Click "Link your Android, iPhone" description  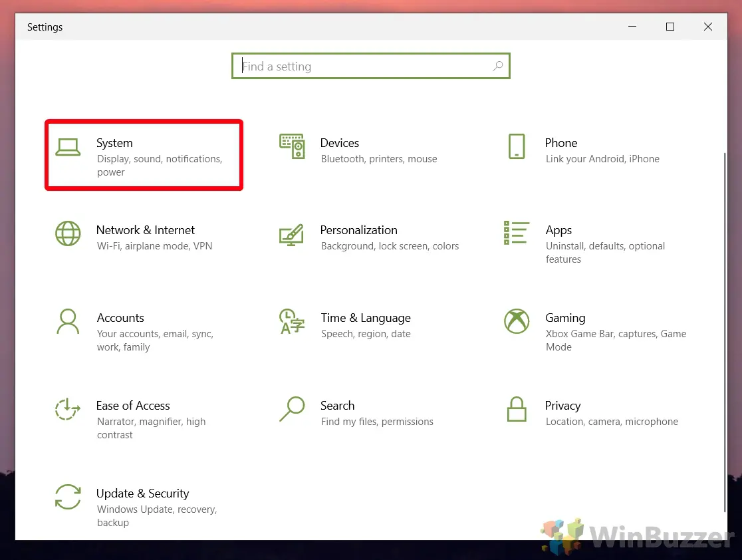pyautogui.click(x=602, y=159)
